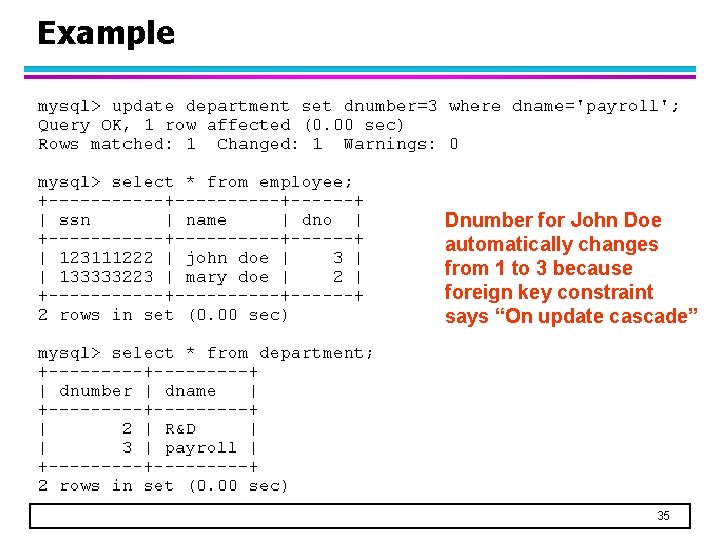Click the "R&D" dname cell
720x540 pixels.
pos(180,429)
